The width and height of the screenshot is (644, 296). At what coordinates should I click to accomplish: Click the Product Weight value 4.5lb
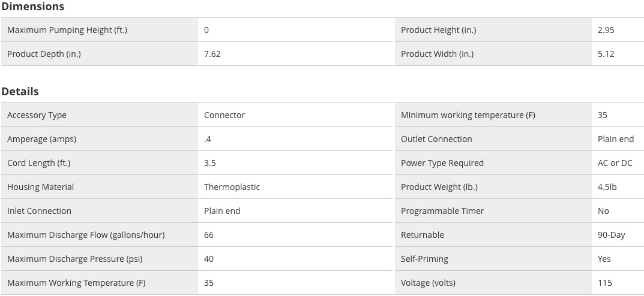click(607, 187)
